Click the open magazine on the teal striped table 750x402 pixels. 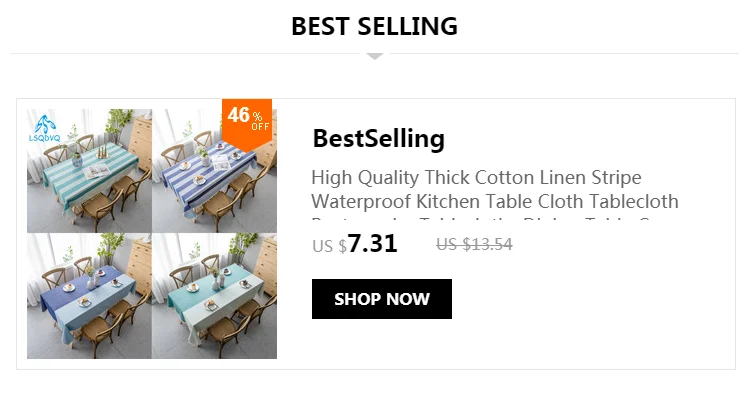coord(99,171)
